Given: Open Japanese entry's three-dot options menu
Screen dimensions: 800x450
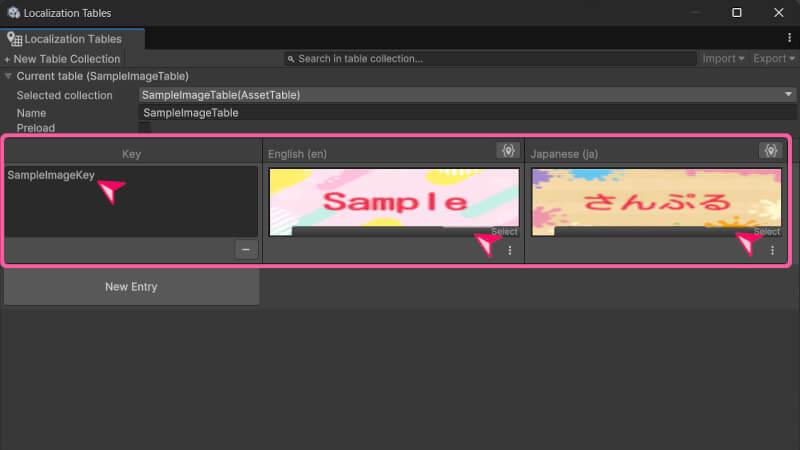Looking at the screenshot, I should [771, 250].
